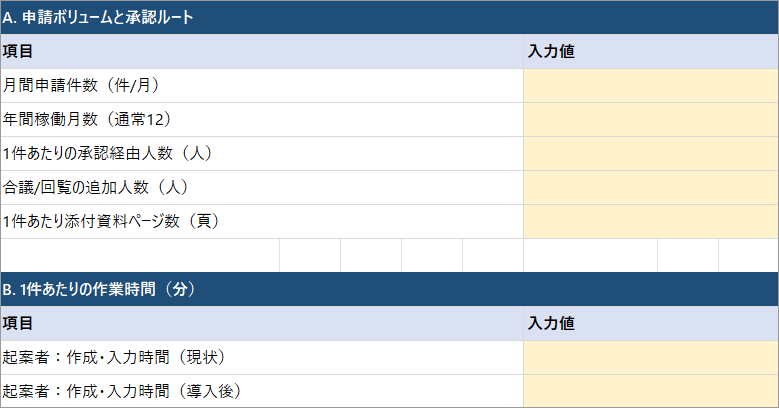Screen dimensions: 779x408
Task: Select the 項目 header under section B
Action: pyautogui.click(x=18, y=324)
